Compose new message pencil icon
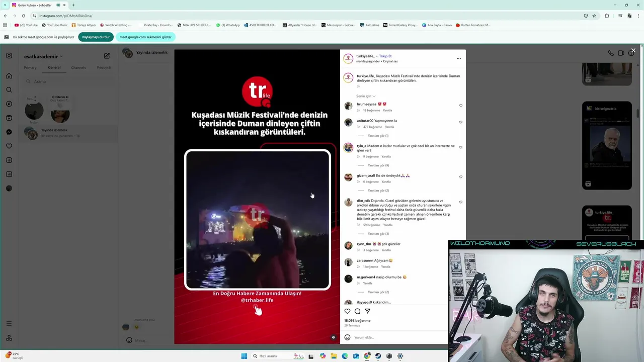Screen dimensions: 644x362 click(x=107, y=56)
